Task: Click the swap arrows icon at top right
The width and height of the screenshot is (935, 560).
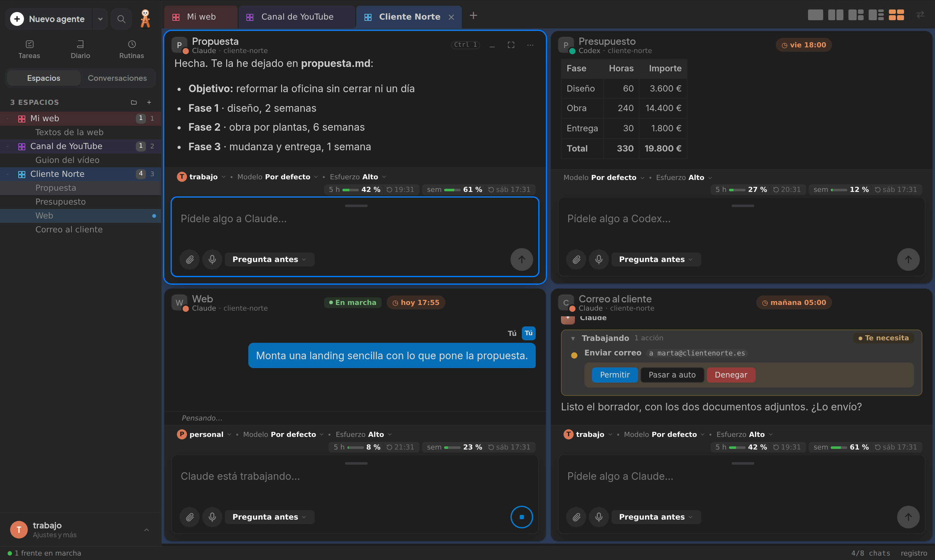Action: 920,15
